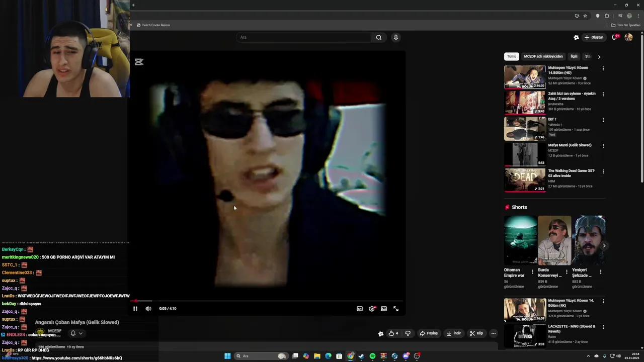The width and height of the screenshot is (644, 362).
Task: Click the install app icon in address bar
Action: (x=577, y=16)
